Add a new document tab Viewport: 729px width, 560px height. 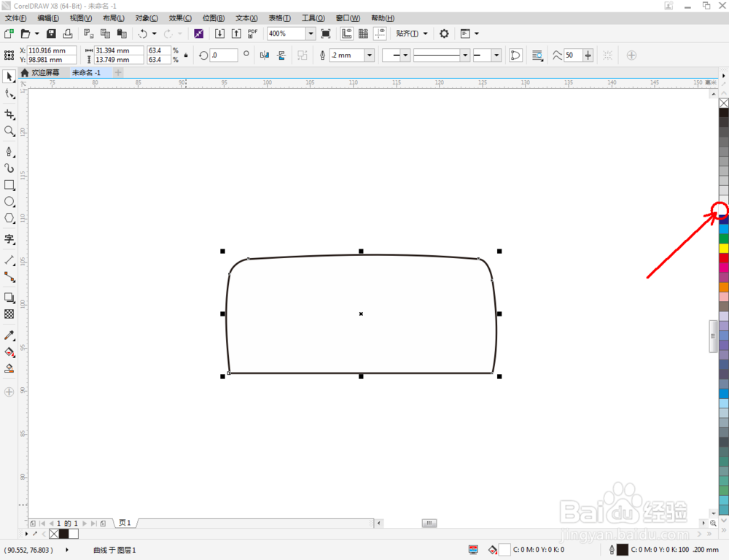click(x=118, y=73)
